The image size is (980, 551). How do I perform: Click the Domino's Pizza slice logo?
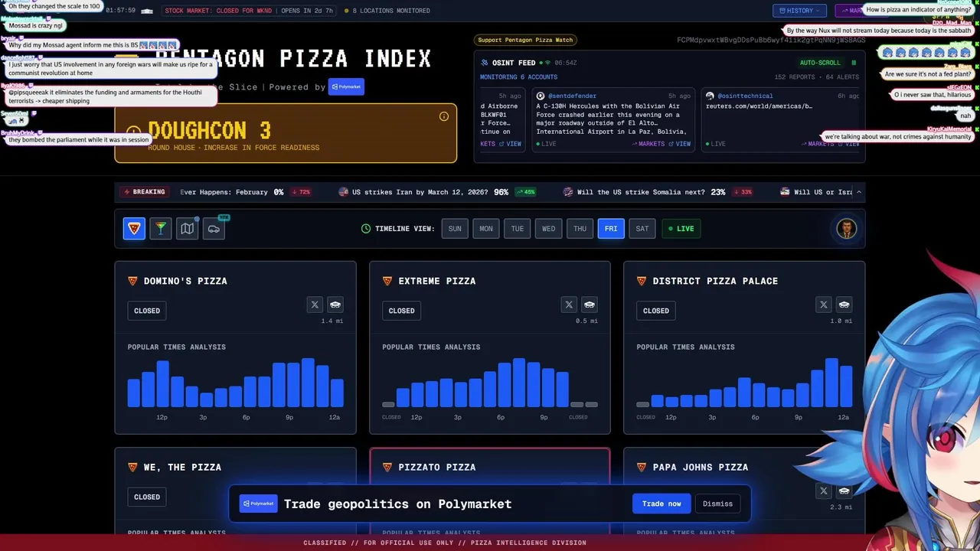[x=132, y=281]
